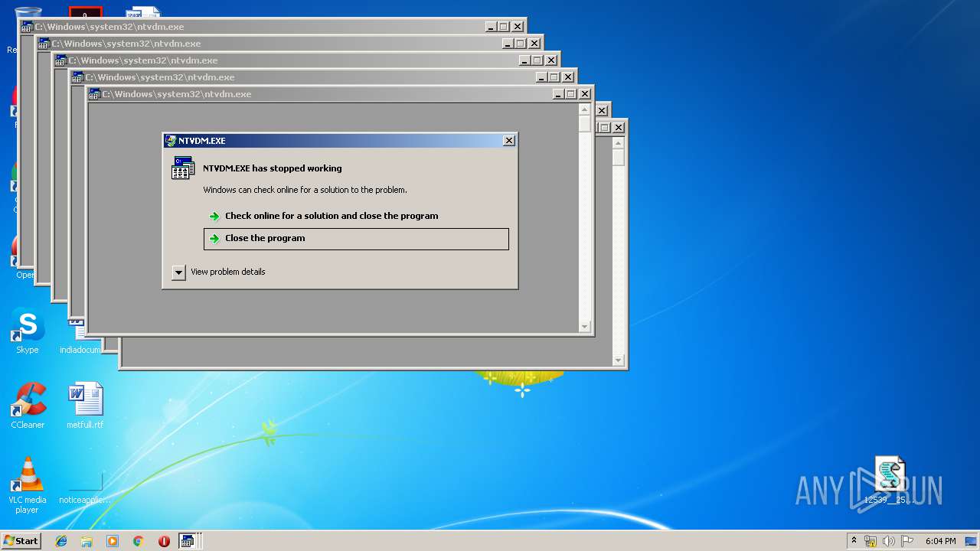Expand 'View problem details' arrow
This screenshot has width=980, height=551.
178,272
